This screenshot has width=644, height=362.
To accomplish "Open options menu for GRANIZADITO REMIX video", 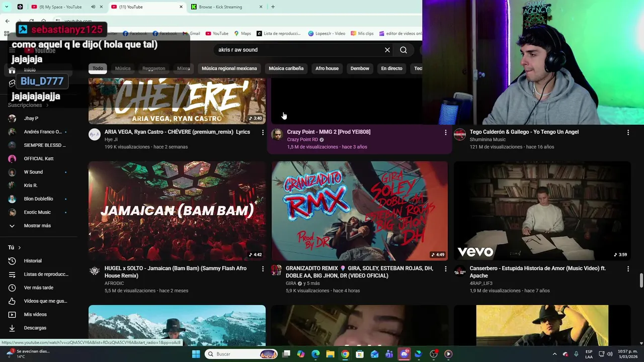I will (x=445, y=269).
